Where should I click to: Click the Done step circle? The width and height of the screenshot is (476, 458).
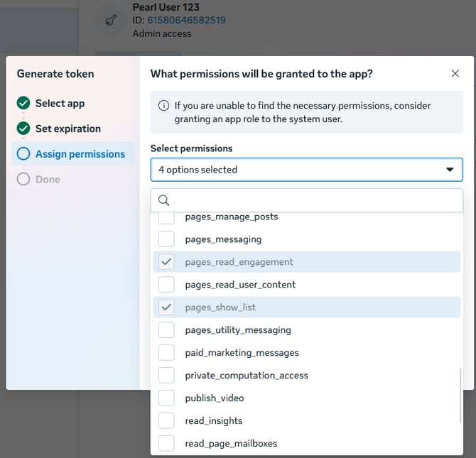[23, 180]
